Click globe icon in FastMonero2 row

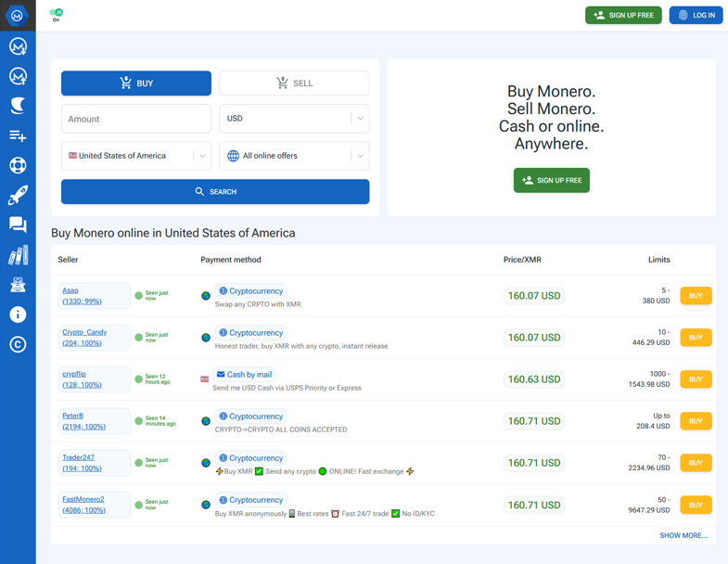[206, 505]
